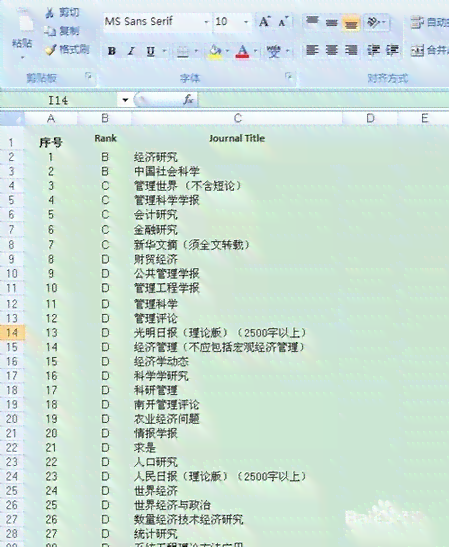Viewport: 449px width, 548px height.
Task: Select the Format Painter (格式刷) brush
Action: [51, 50]
